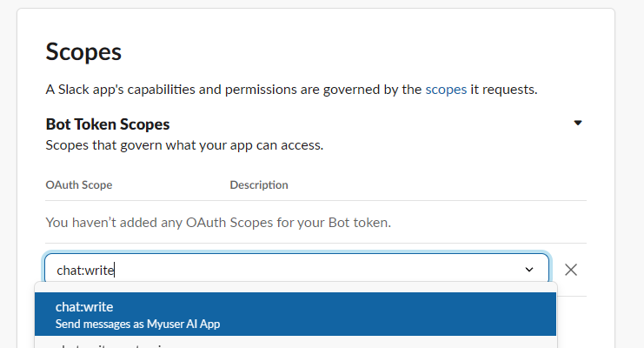Click the empty right side of the highlighted suggestion
Screen dimensions: 644x348
[x=390, y=314]
